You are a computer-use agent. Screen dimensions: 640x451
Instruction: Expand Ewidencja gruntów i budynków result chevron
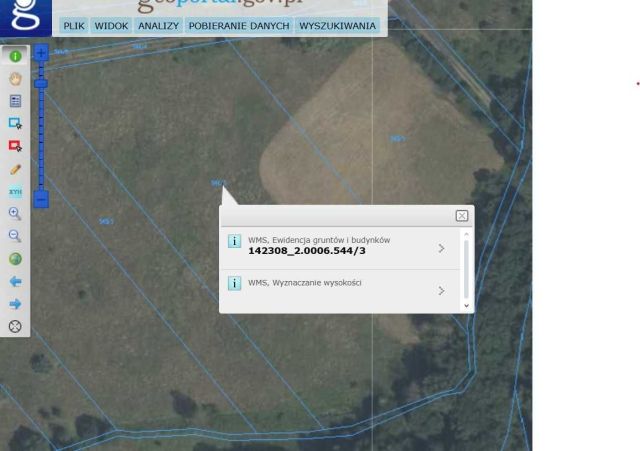tap(441, 248)
